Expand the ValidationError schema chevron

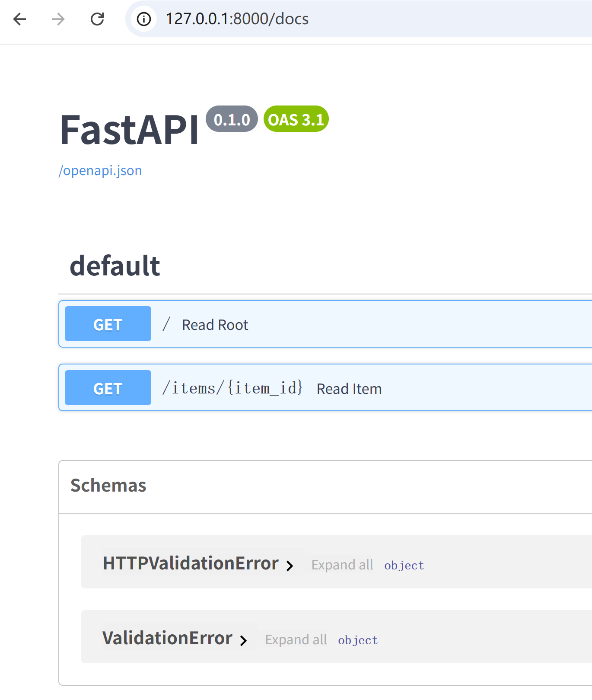coord(244,640)
